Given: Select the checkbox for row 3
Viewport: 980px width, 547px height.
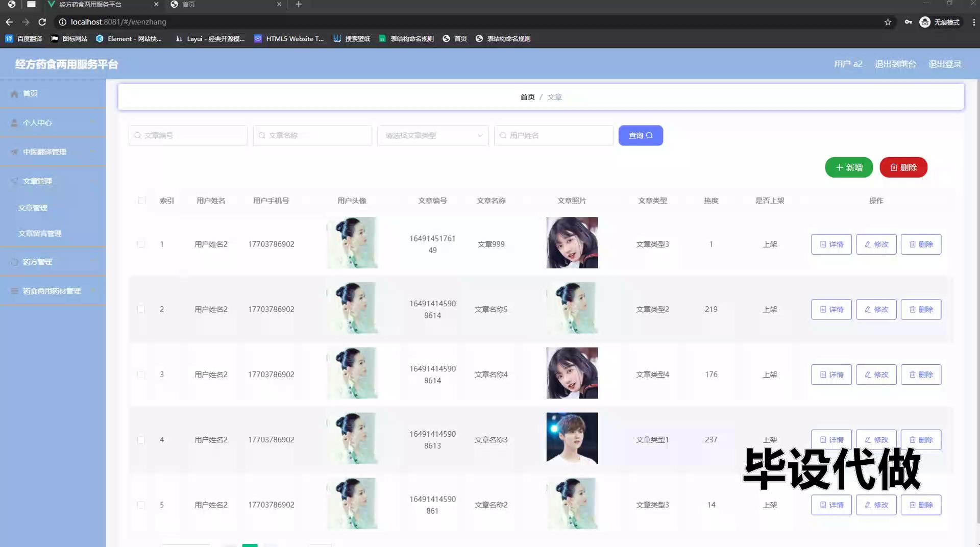Looking at the screenshot, I should point(141,375).
